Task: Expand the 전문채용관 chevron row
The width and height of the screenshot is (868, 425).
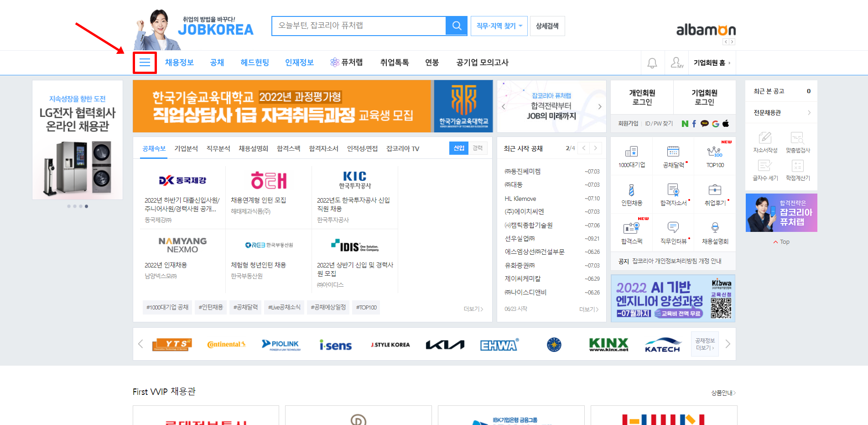Action: point(781,113)
